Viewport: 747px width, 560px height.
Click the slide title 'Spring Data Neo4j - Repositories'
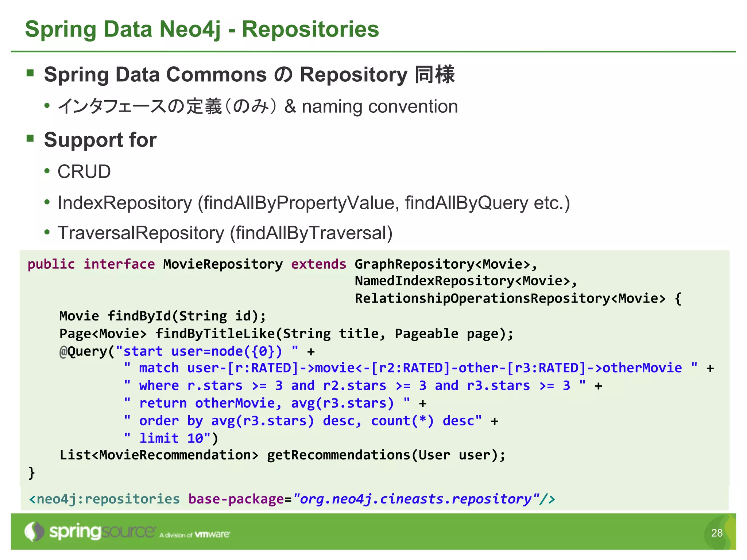click(x=202, y=29)
